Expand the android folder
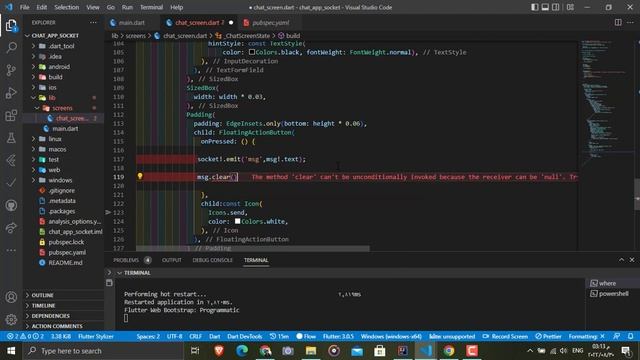This screenshot has width=640, height=360. pyautogui.click(x=59, y=67)
